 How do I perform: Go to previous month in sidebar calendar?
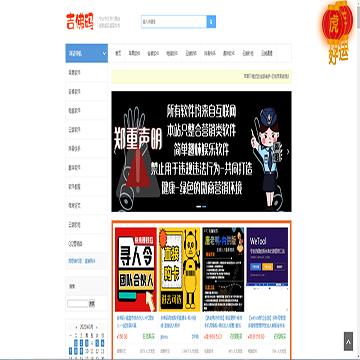(x=77, y=327)
